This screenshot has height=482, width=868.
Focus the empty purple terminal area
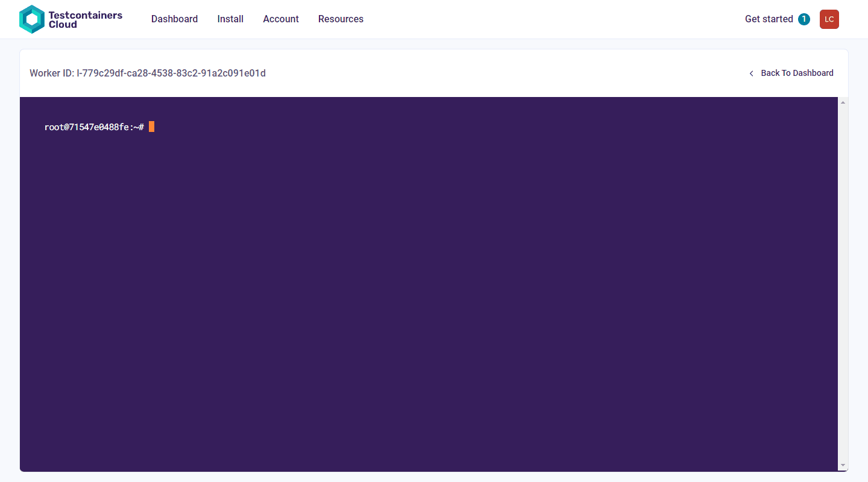[429, 301]
